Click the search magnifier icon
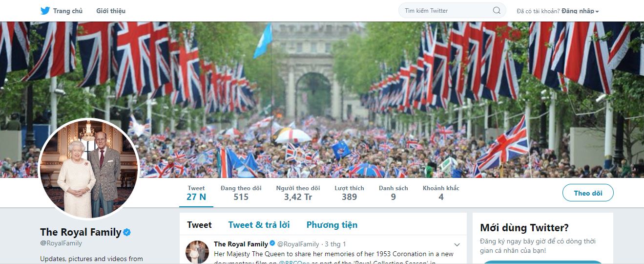 click(497, 10)
